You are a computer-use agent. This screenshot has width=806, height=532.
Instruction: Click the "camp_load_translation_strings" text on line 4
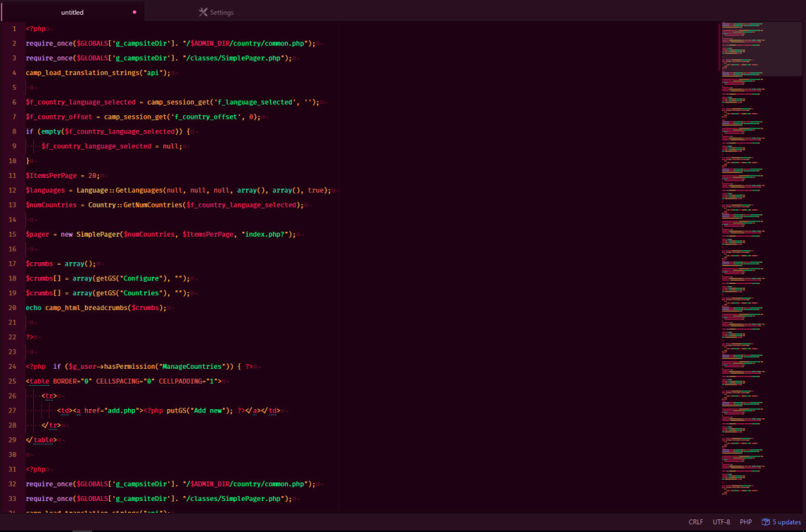coord(83,73)
